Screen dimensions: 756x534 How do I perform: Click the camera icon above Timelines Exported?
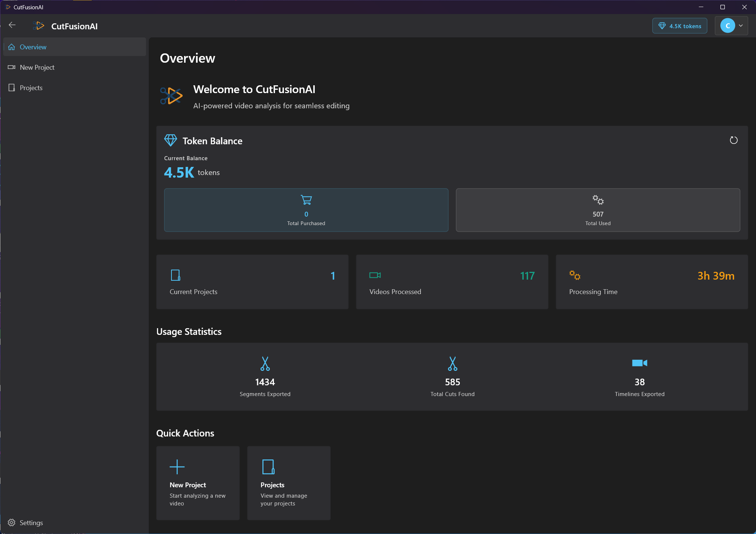(639, 363)
